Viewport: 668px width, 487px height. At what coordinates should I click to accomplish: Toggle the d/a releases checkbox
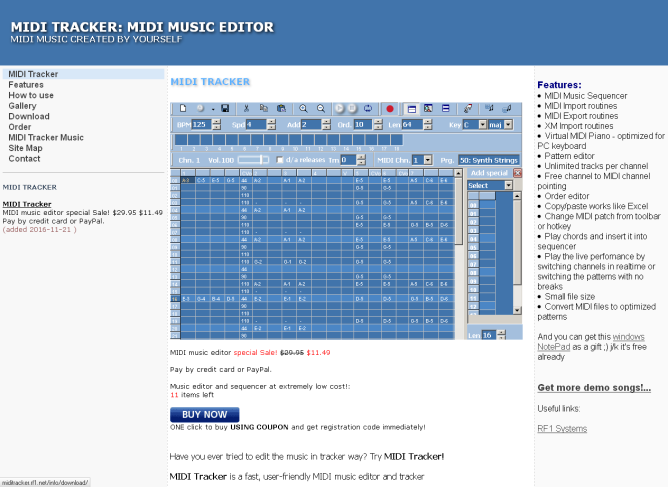(280, 160)
